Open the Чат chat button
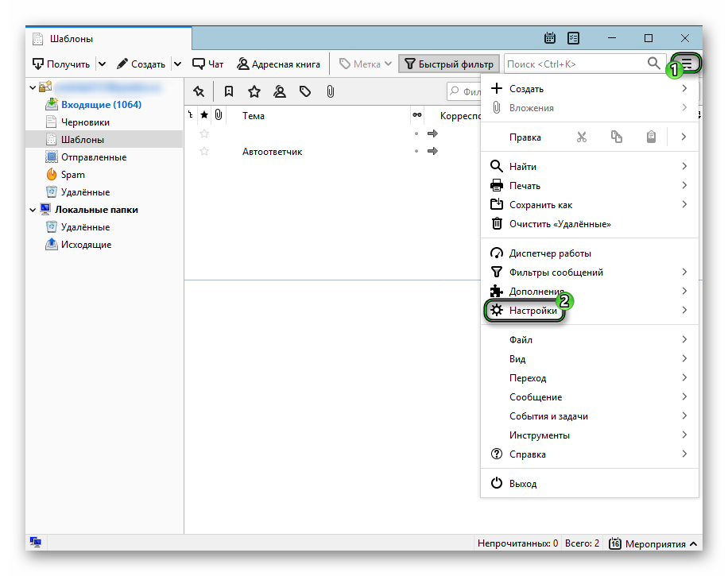Screen dimensions: 728x576 [x=207, y=64]
